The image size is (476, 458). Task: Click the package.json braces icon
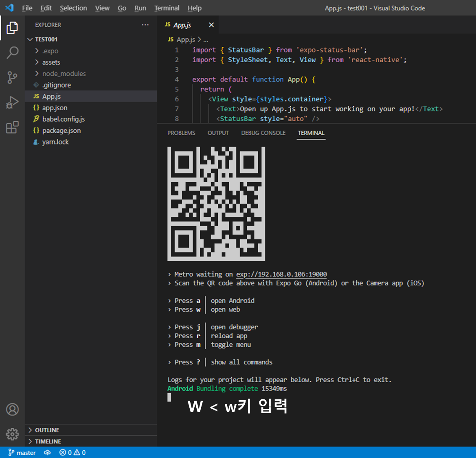click(36, 131)
